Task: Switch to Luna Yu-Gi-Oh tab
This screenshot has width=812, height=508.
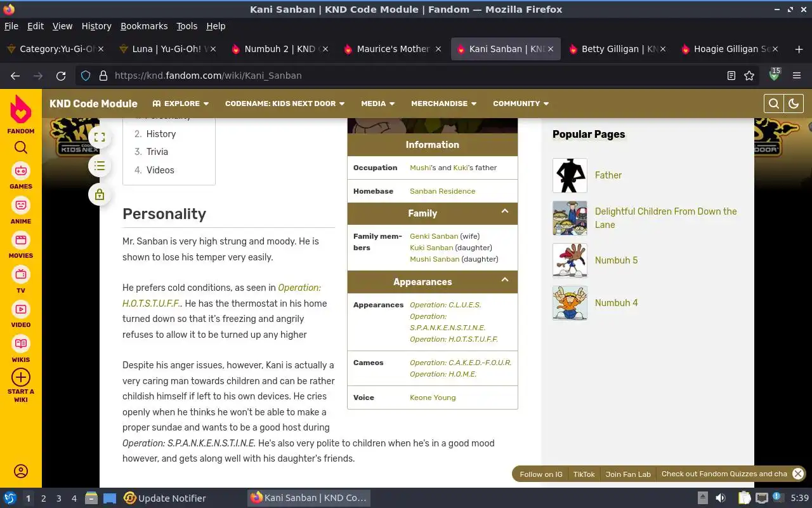Action: (x=169, y=49)
